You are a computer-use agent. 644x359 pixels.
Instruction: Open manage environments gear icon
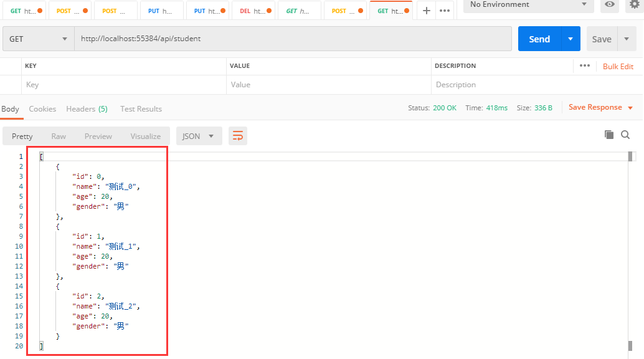[x=635, y=4]
